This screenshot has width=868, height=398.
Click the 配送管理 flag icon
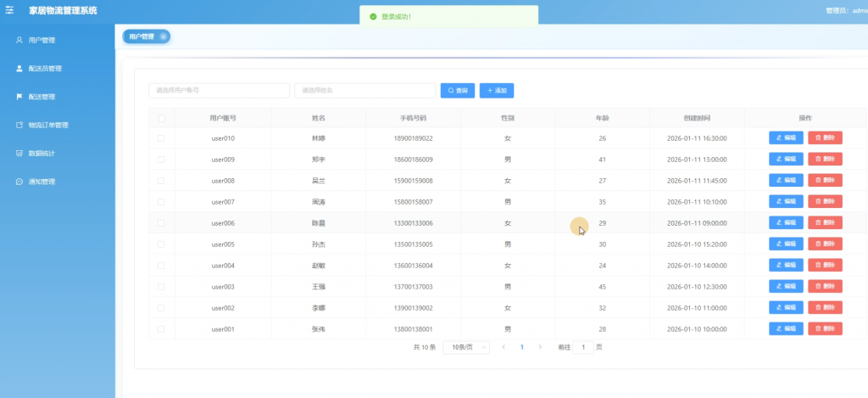[x=19, y=97]
